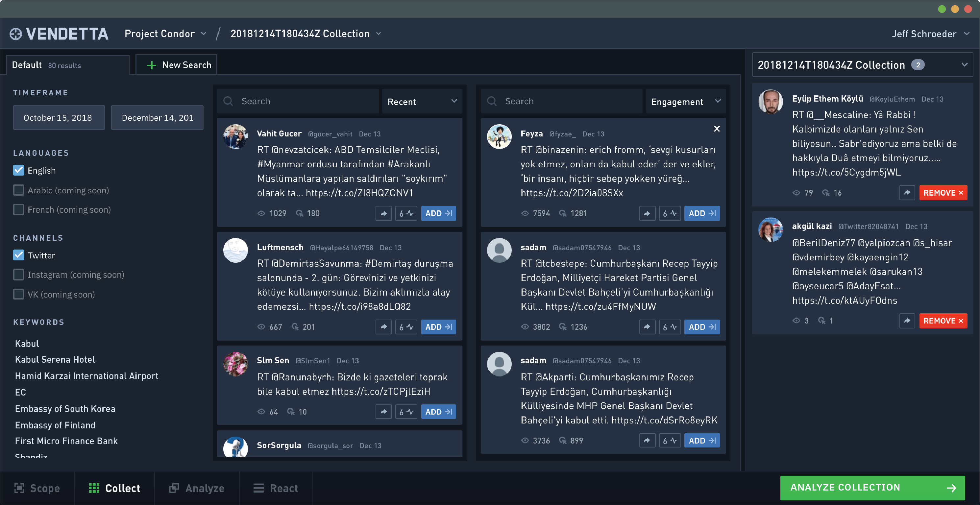
Task: Toggle the English language checkbox
Action: point(18,169)
